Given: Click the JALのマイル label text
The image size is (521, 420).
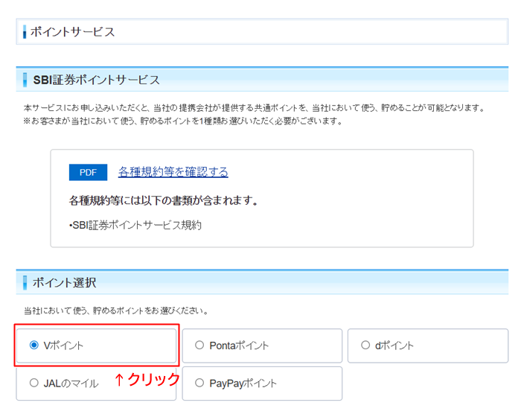Looking at the screenshot, I should [x=71, y=384].
